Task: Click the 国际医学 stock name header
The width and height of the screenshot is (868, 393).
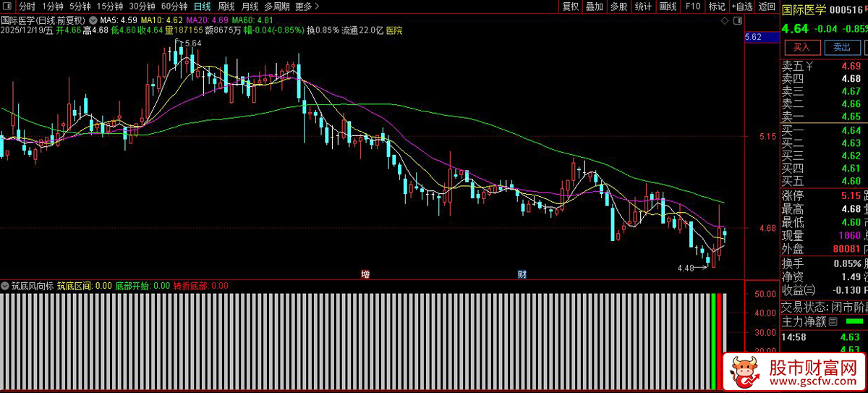Action: [803, 10]
